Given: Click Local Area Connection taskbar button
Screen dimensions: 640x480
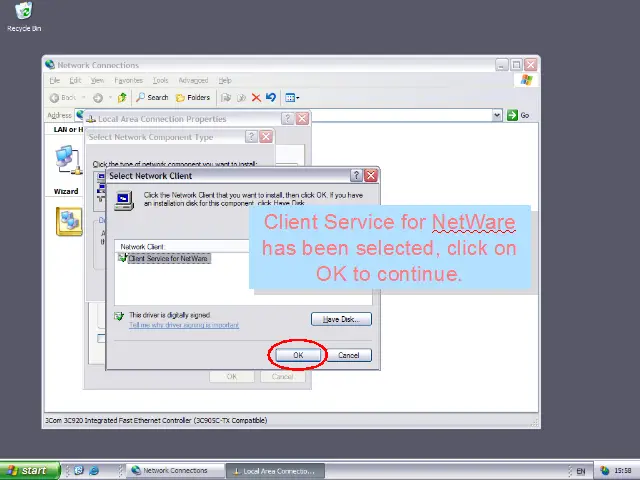Looking at the screenshot, I should tap(275, 471).
